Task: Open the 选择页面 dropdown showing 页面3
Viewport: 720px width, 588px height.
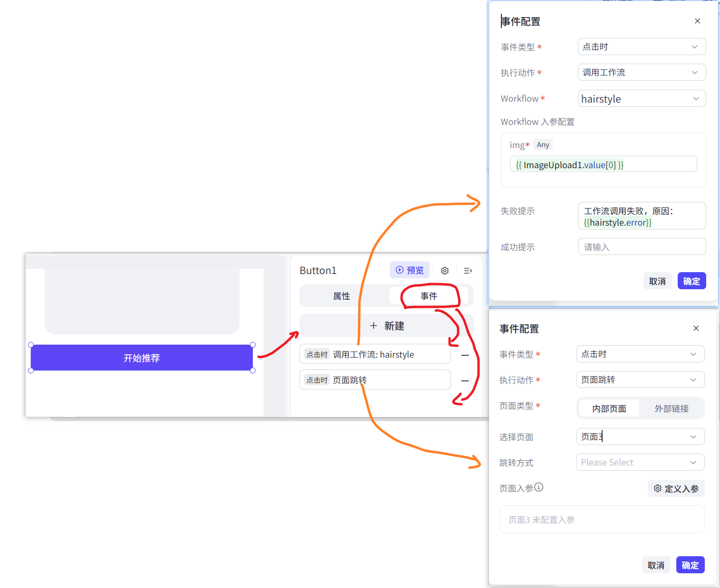Action: coord(640,436)
